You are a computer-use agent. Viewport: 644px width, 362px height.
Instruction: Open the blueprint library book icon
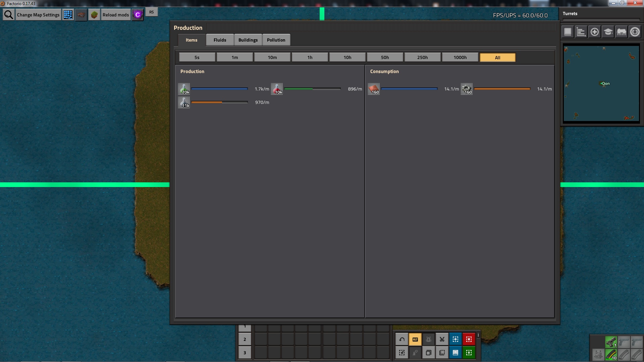pos(568,32)
